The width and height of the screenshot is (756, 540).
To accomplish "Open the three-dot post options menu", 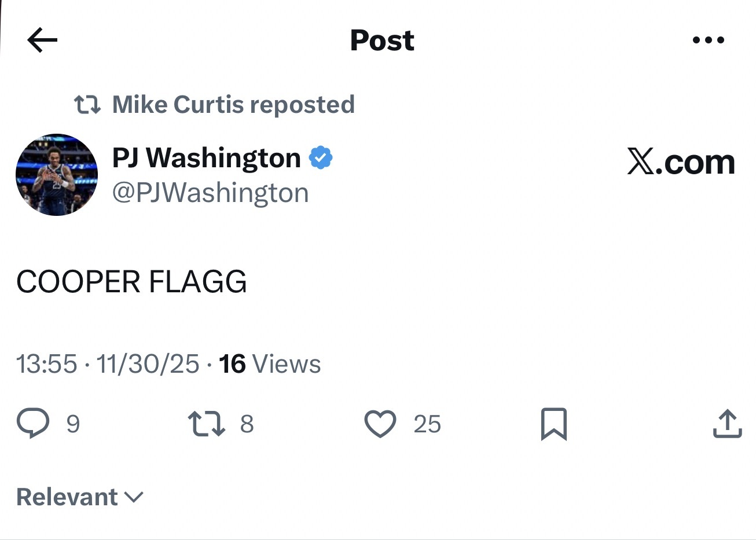I will [709, 39].
